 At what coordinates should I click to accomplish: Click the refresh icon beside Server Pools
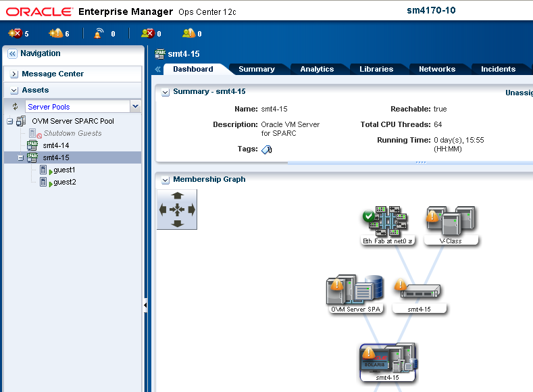pyautogui.click(x=15, y=106)
